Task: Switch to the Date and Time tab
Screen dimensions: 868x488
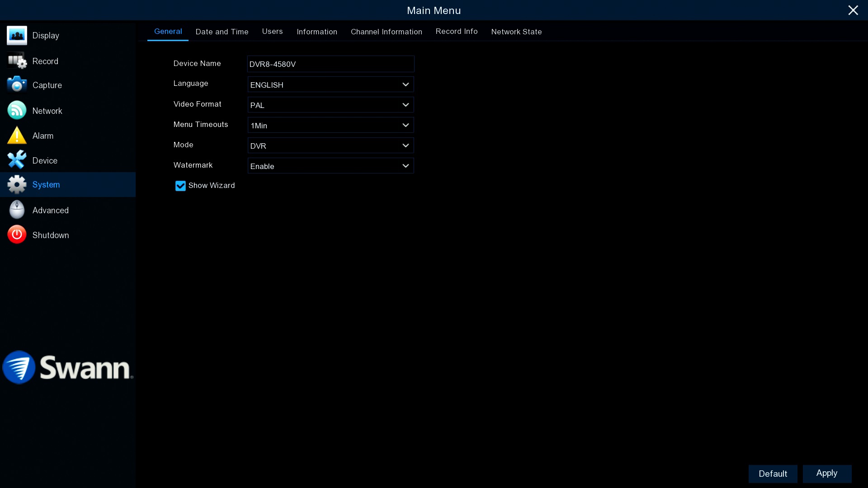Action: (222, 32)
